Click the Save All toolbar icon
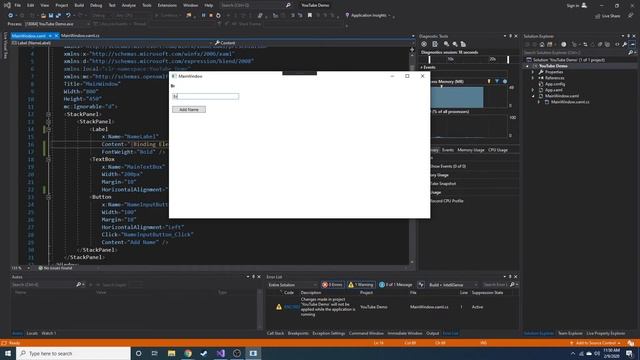Screen dimensions: 640x360 58,16
